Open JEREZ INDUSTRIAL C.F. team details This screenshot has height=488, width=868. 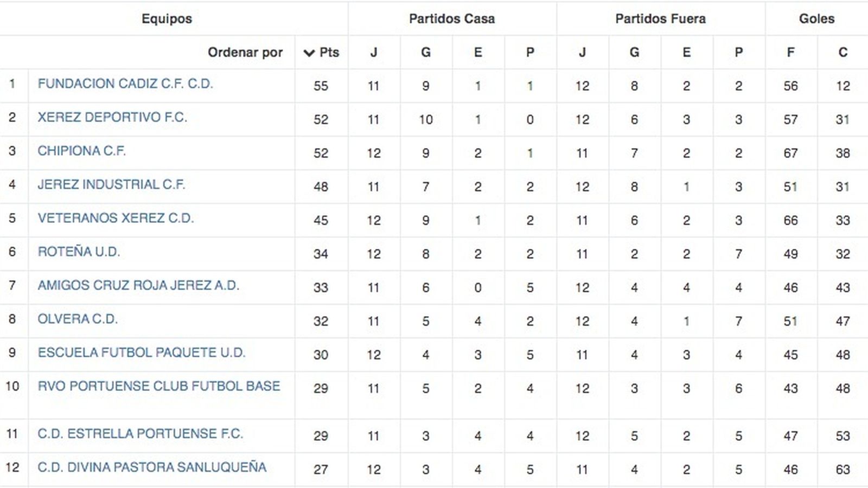[x=110, y=185]
